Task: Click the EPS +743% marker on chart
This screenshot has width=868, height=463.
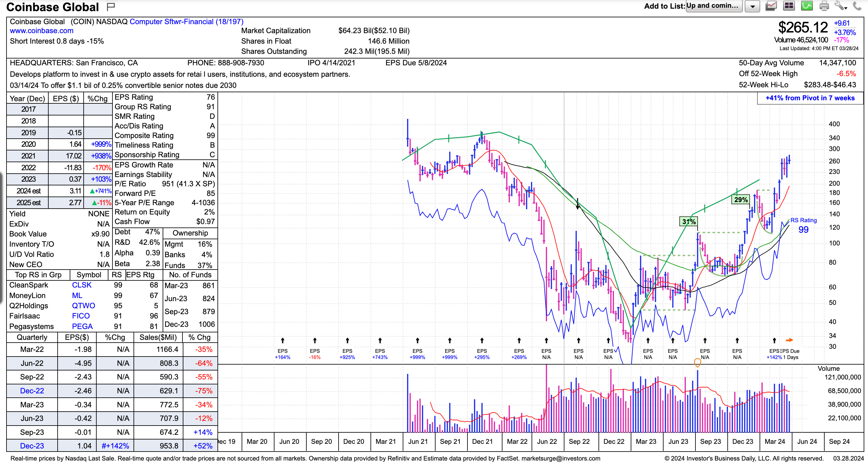Action: 380,354
